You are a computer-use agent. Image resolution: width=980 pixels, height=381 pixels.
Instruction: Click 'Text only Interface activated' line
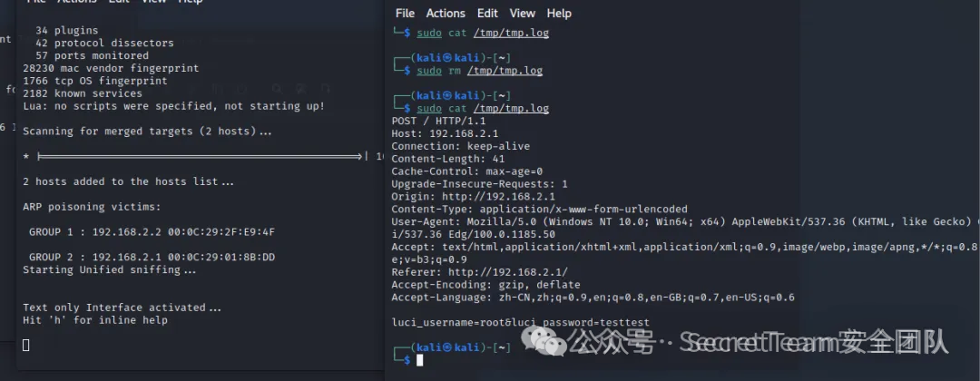click(122, 308)
